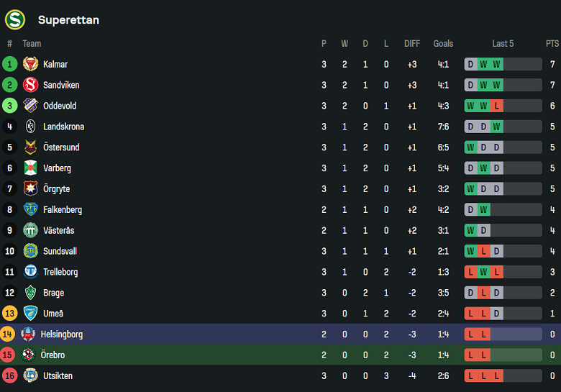Click the Östersund team crest

[30, 147]
